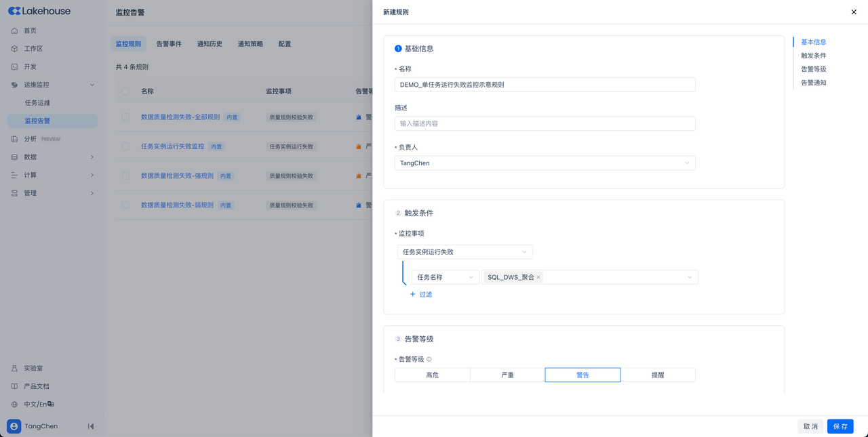Click the 保存 button

click(x=840, y=426)
